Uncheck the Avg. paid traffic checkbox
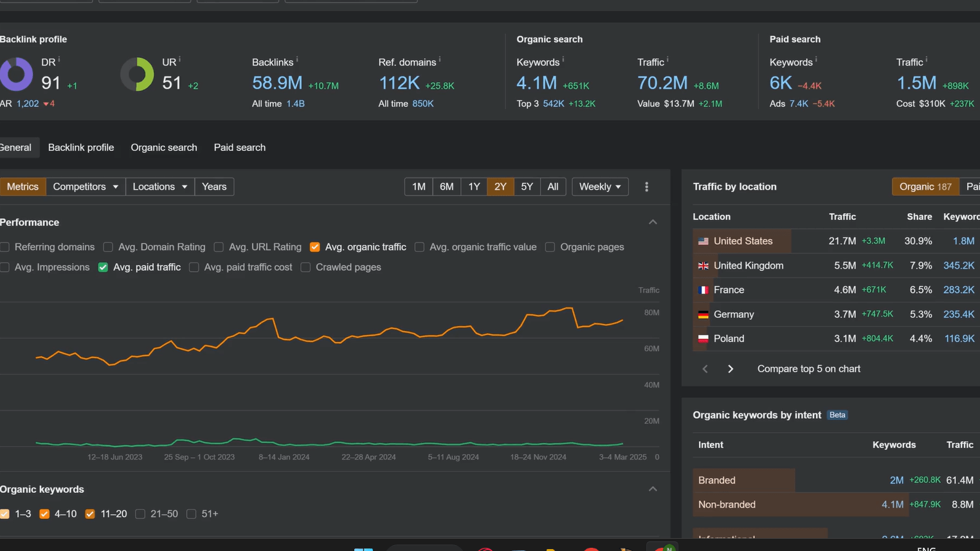The image size is (980, 551). (103, 267)
